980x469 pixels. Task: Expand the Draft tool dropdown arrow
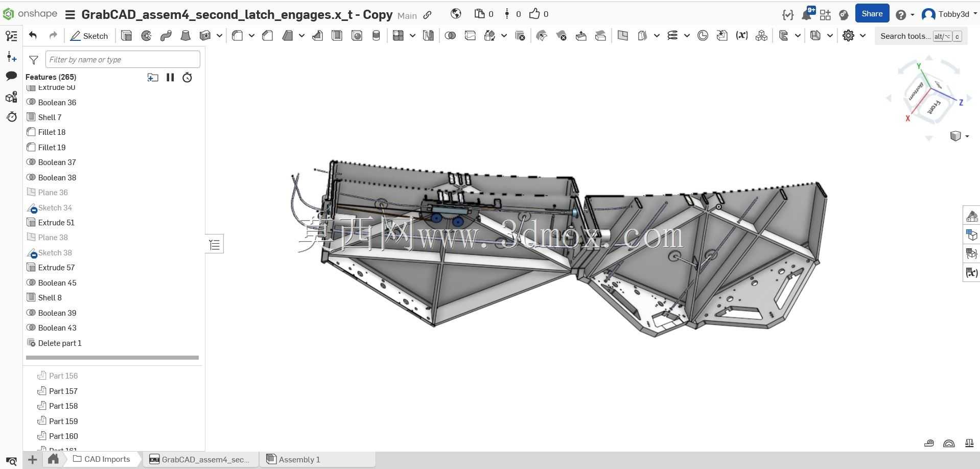tap(301, 36)
